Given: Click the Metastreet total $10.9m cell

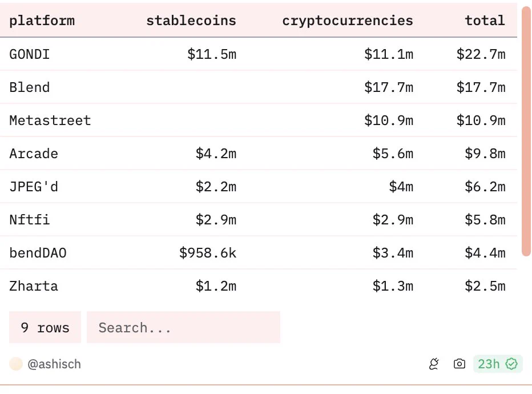Looking at the screenshot, I should pos(481,120).
